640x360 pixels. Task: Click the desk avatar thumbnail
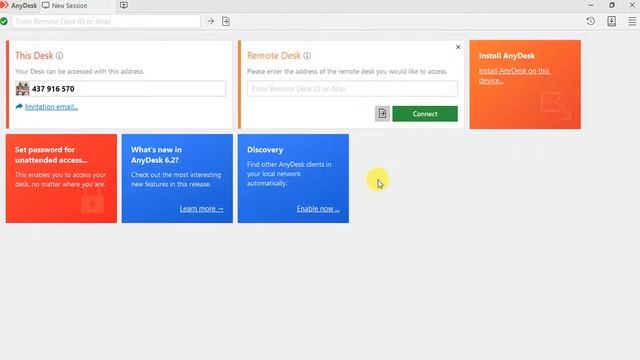point(22,89)
